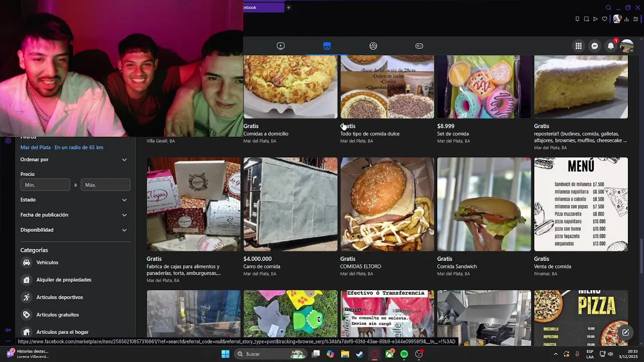
Task: Open the yellow cake slice photo
Action: [x=581, y=87]
